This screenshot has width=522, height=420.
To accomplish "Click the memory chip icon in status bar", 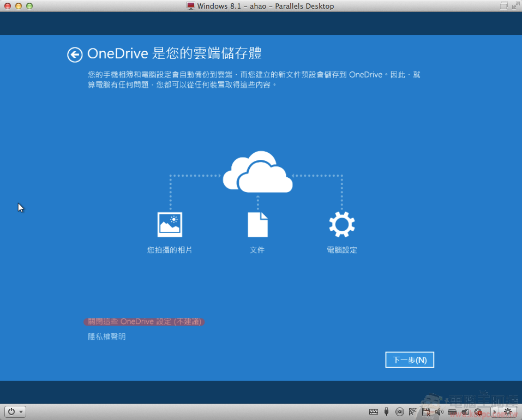I will pos(452,412).
